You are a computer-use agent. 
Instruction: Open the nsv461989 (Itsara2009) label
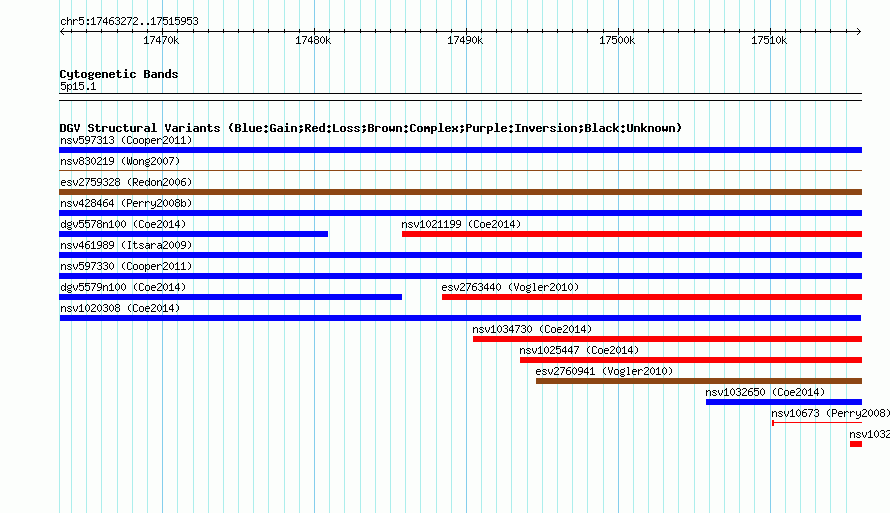[126, 245]
